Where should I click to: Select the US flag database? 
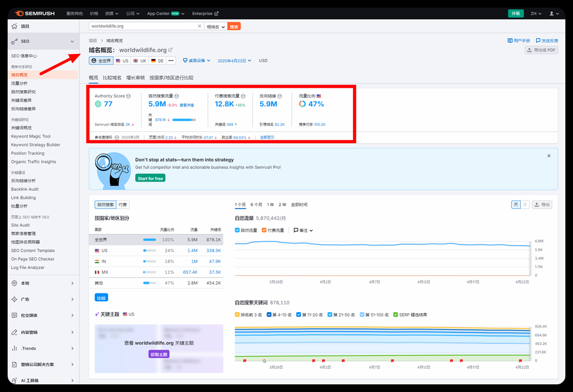(122, 61)
